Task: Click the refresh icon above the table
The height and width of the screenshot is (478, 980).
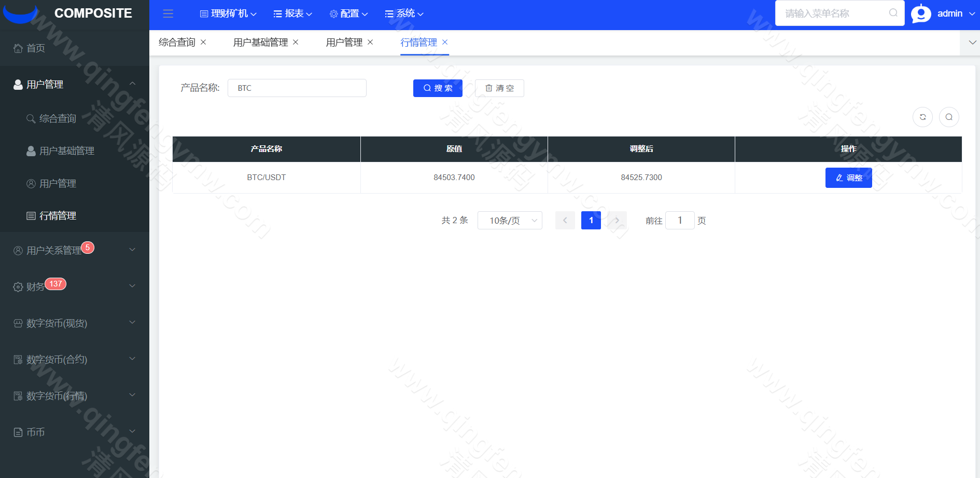Action: [922, 117]
